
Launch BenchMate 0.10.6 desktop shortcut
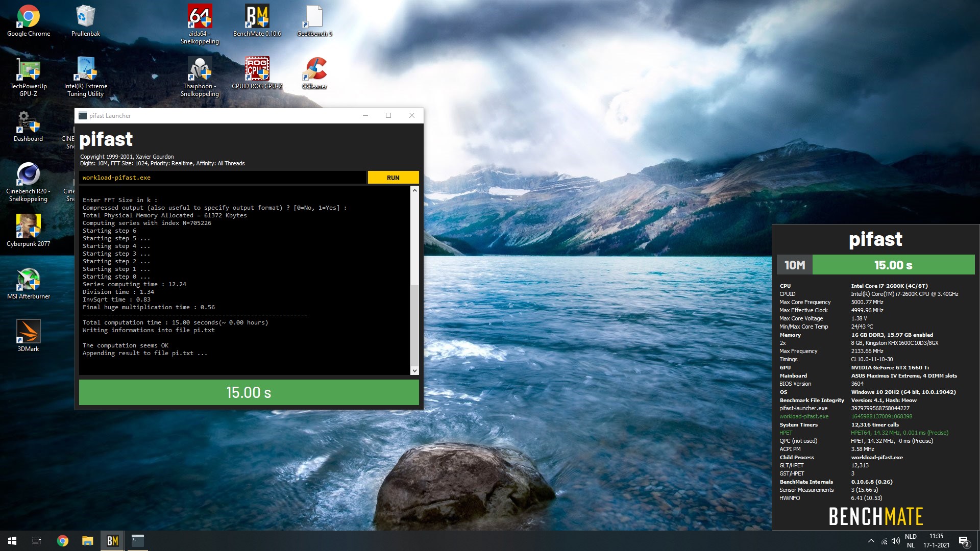(x=257, y=21)
